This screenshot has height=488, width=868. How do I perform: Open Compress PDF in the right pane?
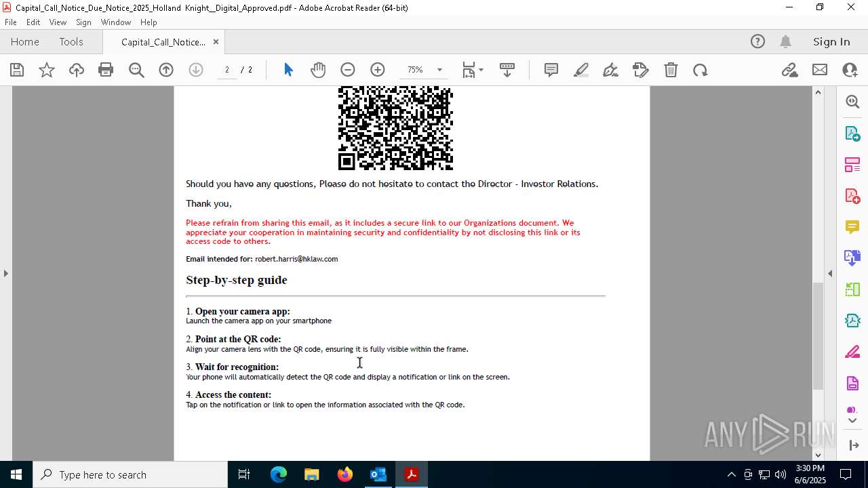click(852, 321)
